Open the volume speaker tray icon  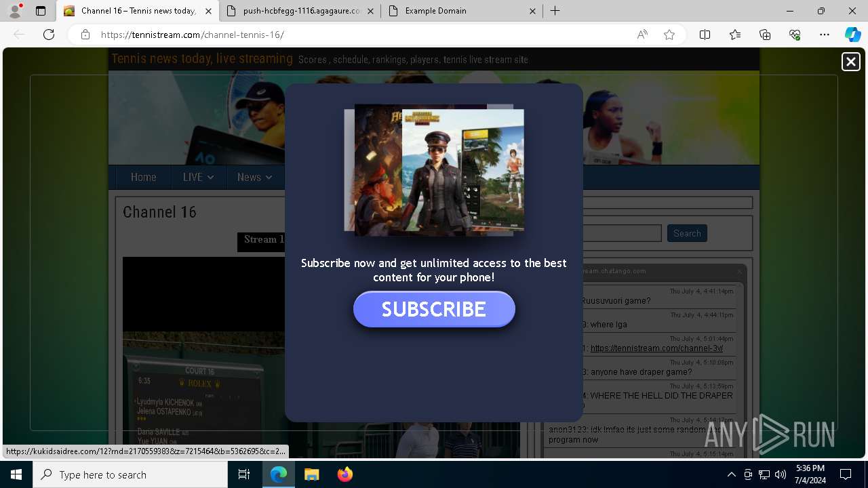(x=781, y=474)
